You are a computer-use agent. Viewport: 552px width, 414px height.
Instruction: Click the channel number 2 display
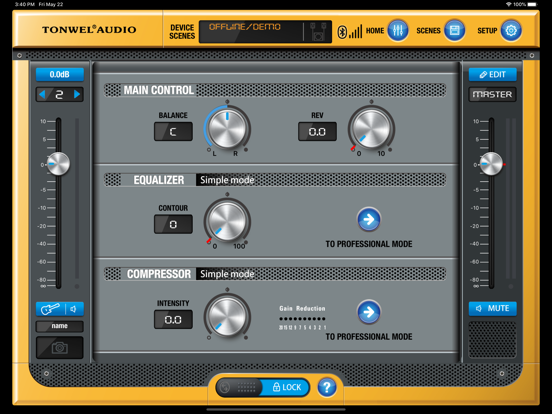pyautogui.click(x=59, y=94)
